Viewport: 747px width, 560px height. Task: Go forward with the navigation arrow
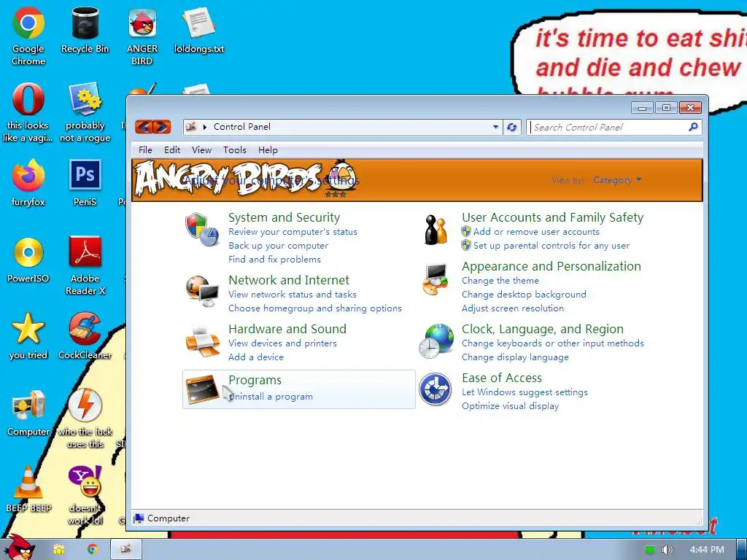coord(162,127)
